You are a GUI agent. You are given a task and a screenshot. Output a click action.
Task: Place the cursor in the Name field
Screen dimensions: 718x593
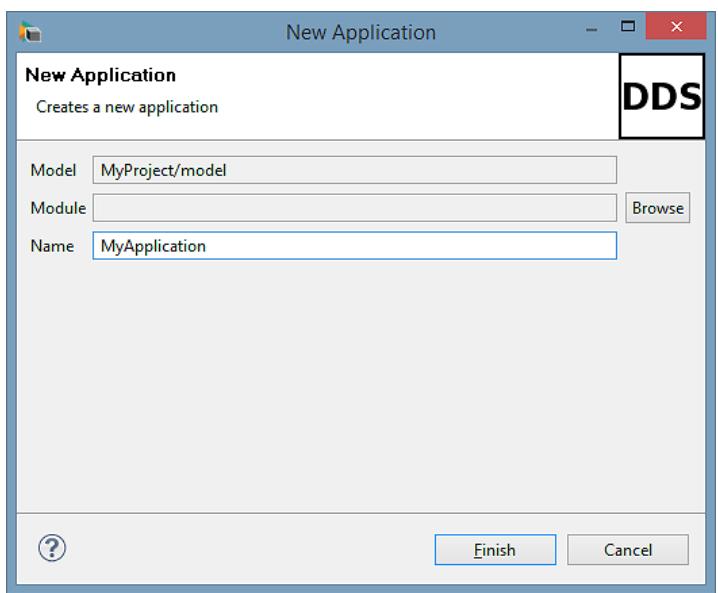354,246
